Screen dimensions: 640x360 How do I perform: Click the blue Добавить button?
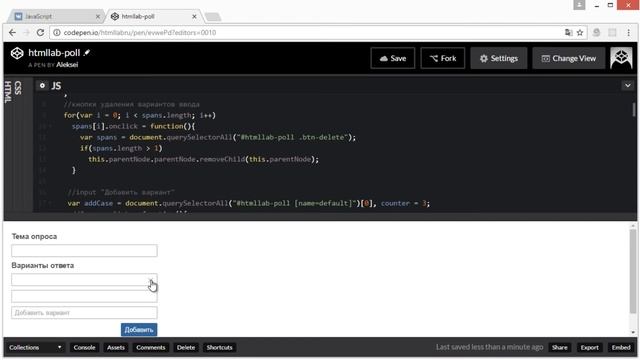tap(139, 329)
